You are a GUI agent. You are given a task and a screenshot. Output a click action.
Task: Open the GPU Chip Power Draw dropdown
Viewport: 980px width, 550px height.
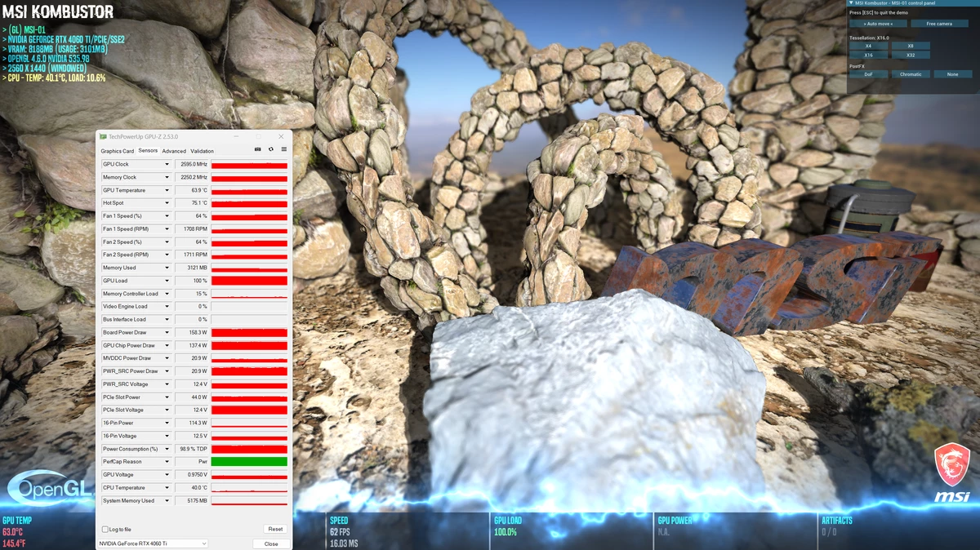click(x=167, y=345)
